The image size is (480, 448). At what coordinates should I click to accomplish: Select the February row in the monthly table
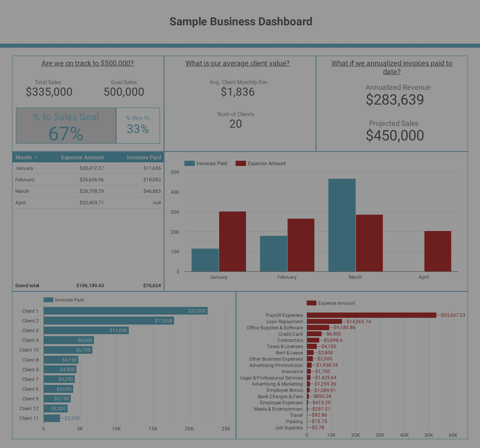[x=88, y=179]
